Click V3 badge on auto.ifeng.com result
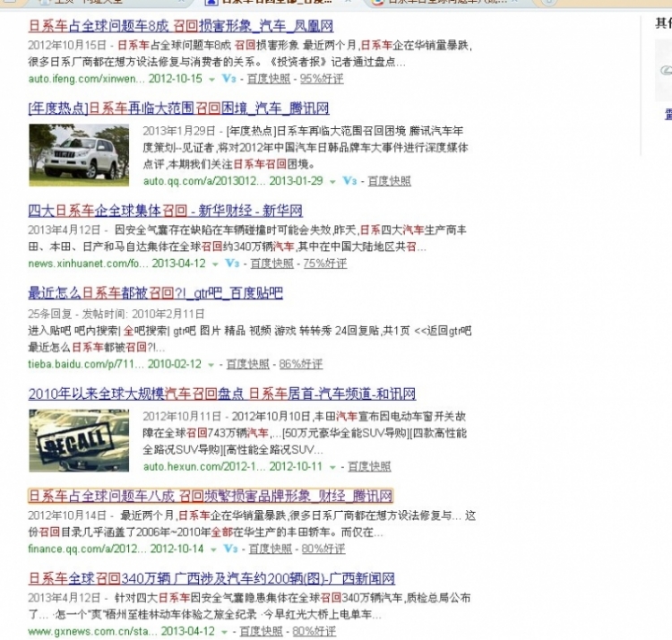The height and width of the screenshot is (640, 672). pyautogui.click(x=228, y=79)
